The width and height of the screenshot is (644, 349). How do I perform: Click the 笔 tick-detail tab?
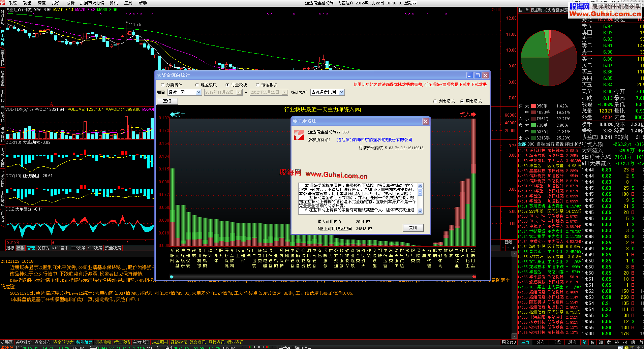tap(584, 342)
